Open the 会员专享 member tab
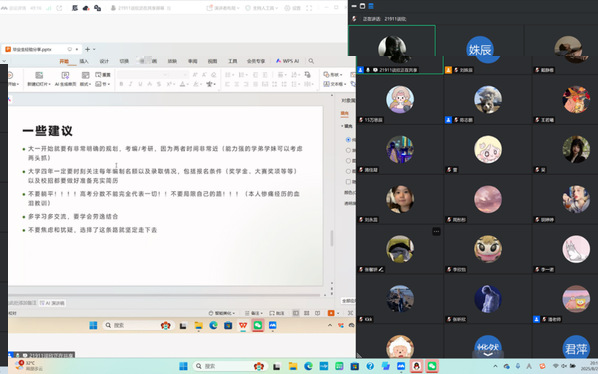The width and height of the screenshot is (598, 374). coord(256,61)
